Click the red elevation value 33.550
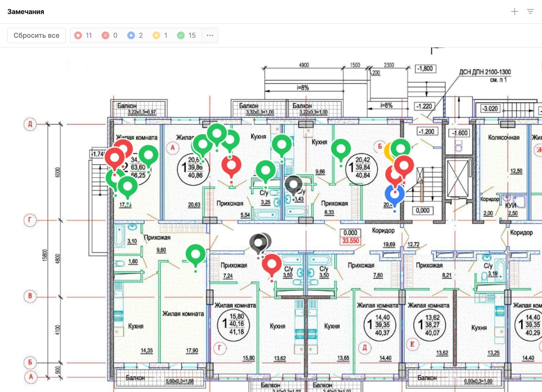The width and height of the screenshot is (542, 392). pyautogui.click(x=351, y=241)
